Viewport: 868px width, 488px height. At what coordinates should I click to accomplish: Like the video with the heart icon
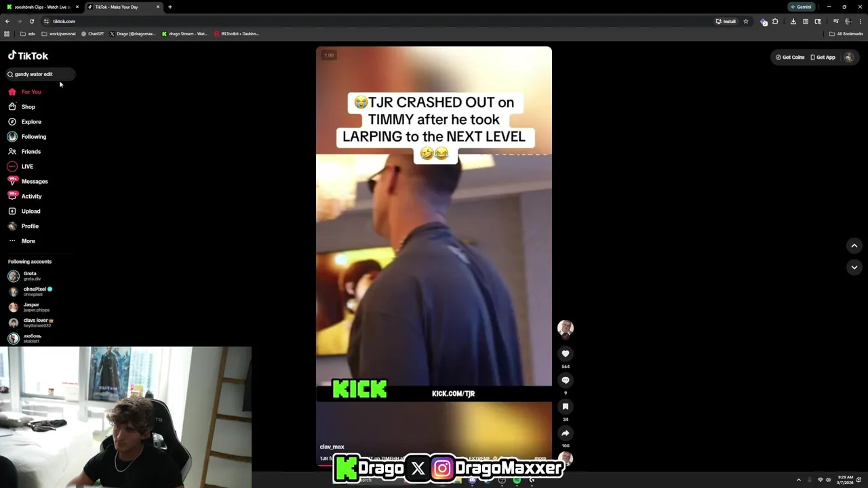[566, 354]
